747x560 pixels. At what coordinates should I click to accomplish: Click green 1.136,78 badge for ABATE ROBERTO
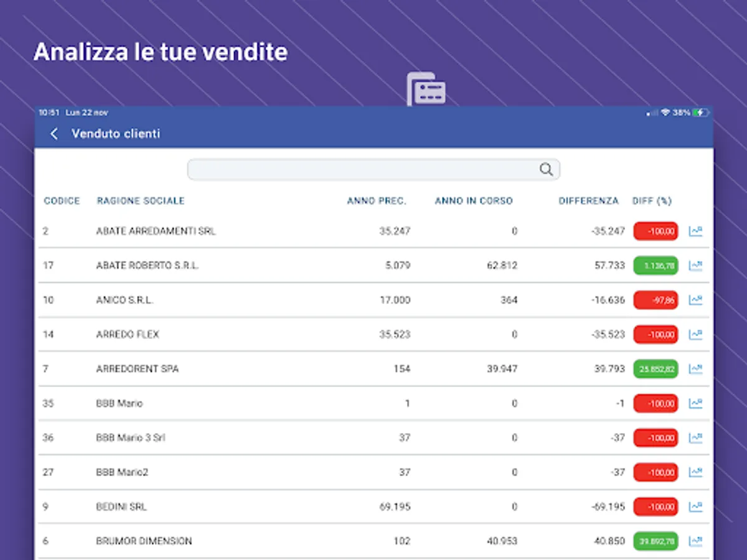pos(655,266)
